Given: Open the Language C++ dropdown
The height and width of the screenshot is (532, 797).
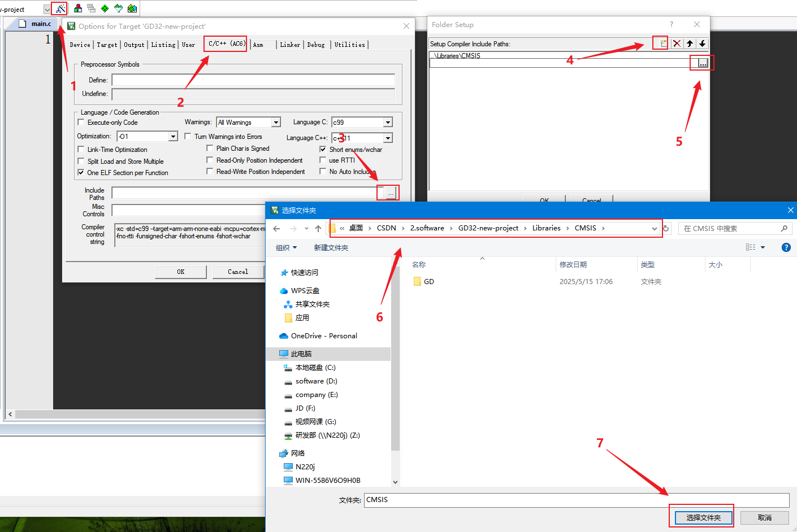Looking at the screenshot, I should pos(388,138).
